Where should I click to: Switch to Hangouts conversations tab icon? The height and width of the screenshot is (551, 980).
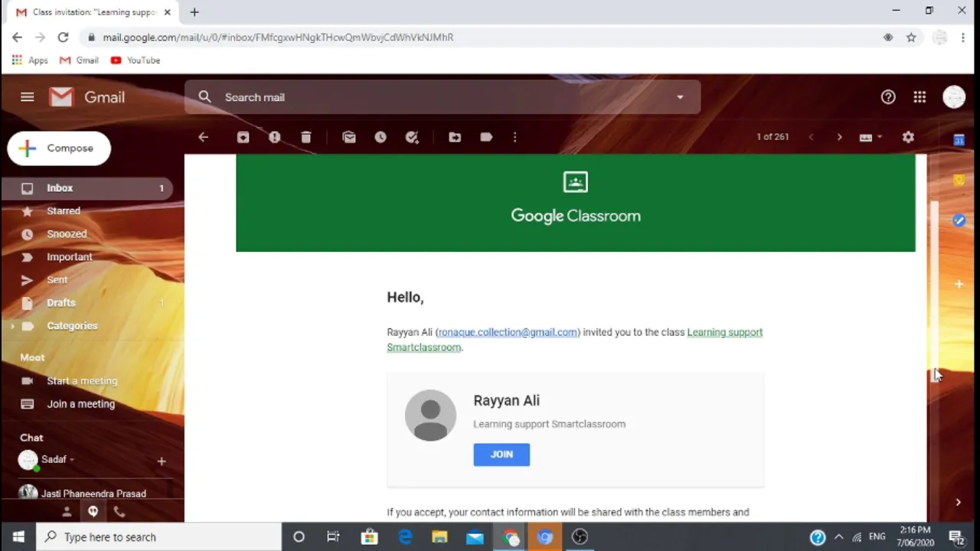pyautogui.click(x=93, y=511)
